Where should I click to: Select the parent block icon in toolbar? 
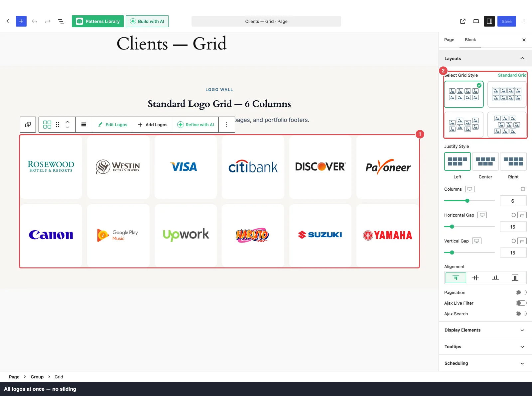pos(28,125)
